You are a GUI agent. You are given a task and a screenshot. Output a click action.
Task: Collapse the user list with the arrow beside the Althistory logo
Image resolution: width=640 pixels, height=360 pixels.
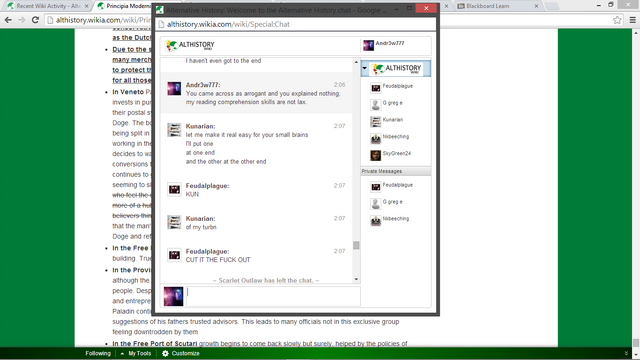point(365,68)
